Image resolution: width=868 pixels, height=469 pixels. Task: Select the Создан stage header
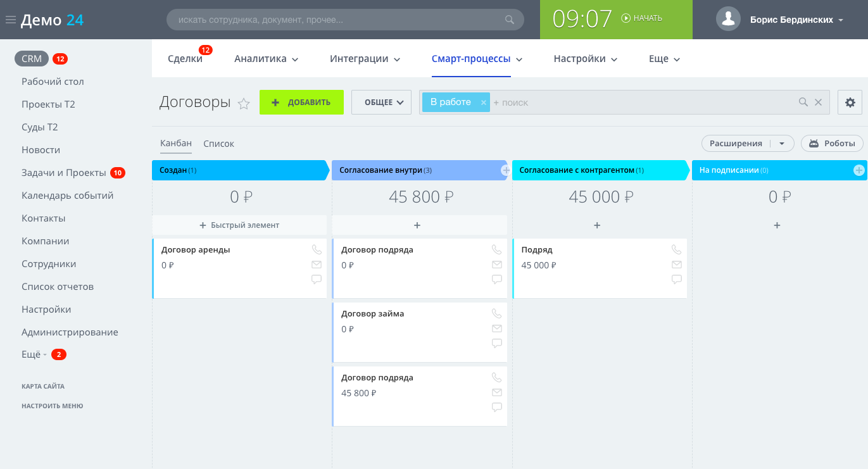click(241, 170)
